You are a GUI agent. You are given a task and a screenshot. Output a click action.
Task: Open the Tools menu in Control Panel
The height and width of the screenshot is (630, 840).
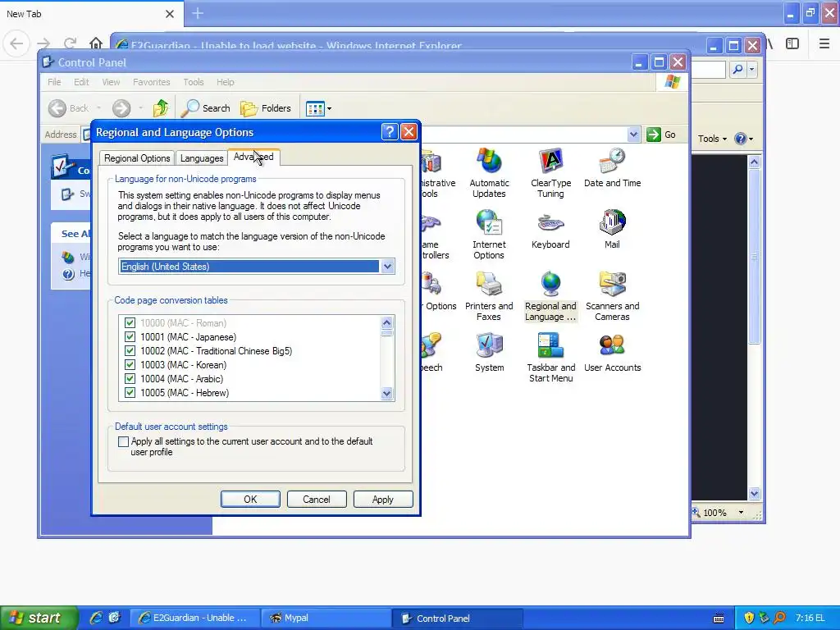pos(194,82)
